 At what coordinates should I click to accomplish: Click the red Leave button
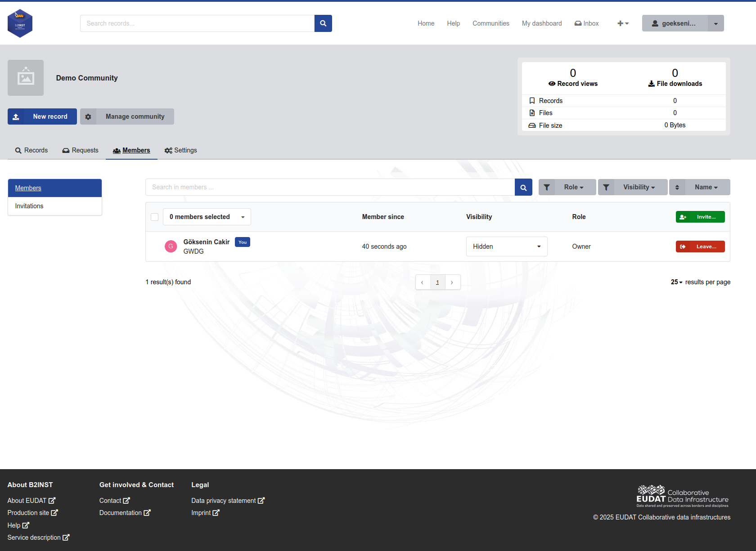coord(700,246)
